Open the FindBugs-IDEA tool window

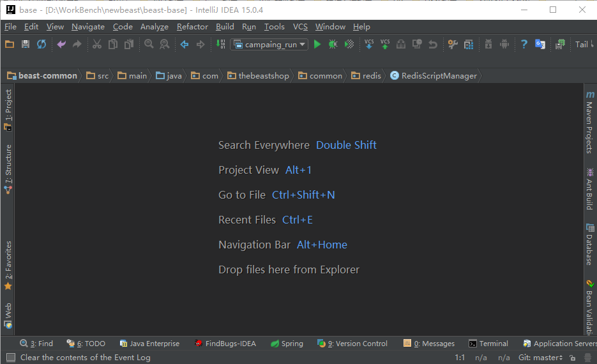pos(225,344)
